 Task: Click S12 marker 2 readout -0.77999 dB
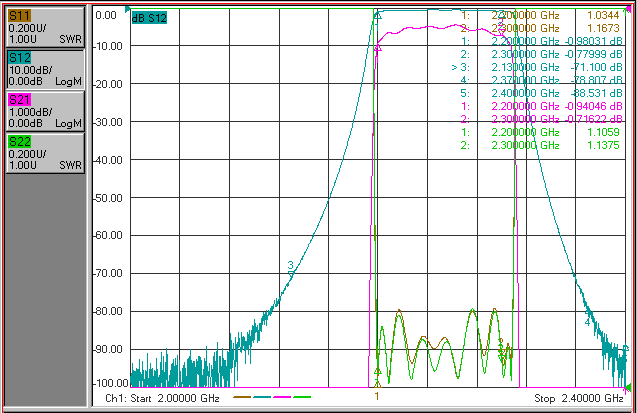[594, 54]
